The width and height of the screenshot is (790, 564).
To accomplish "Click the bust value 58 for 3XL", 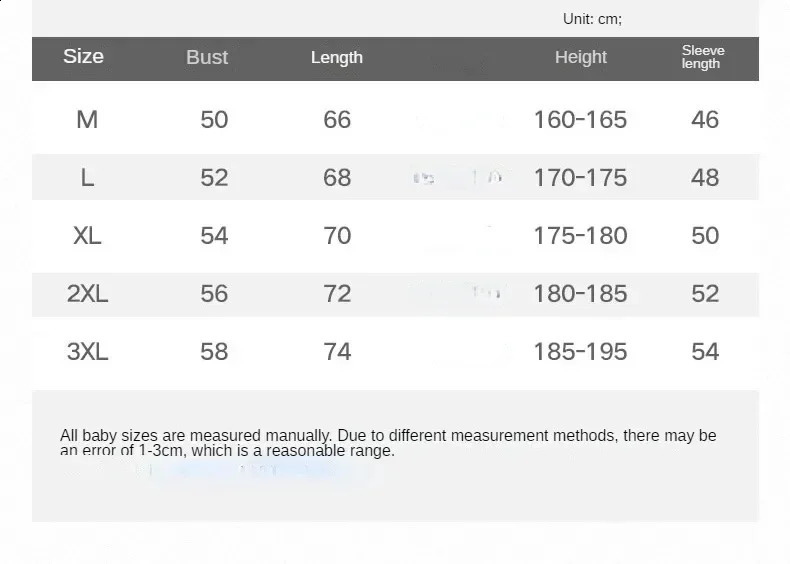I will 214,352.
